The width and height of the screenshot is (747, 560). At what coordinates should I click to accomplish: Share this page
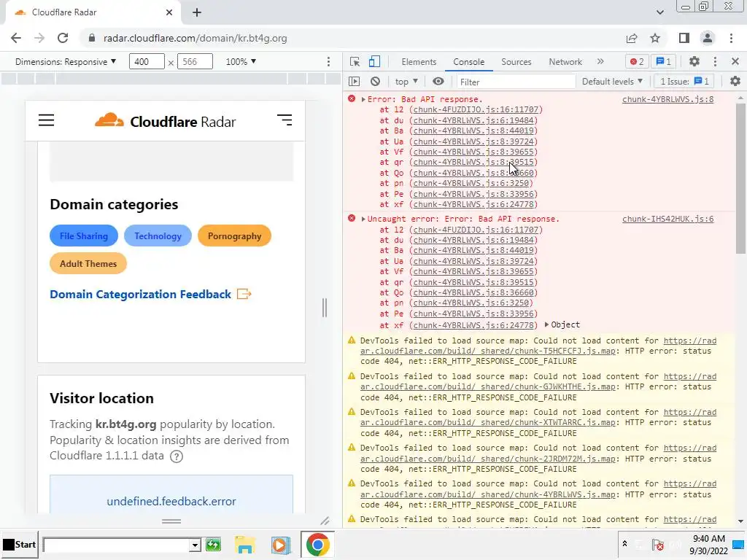click(x=632, y=38)
